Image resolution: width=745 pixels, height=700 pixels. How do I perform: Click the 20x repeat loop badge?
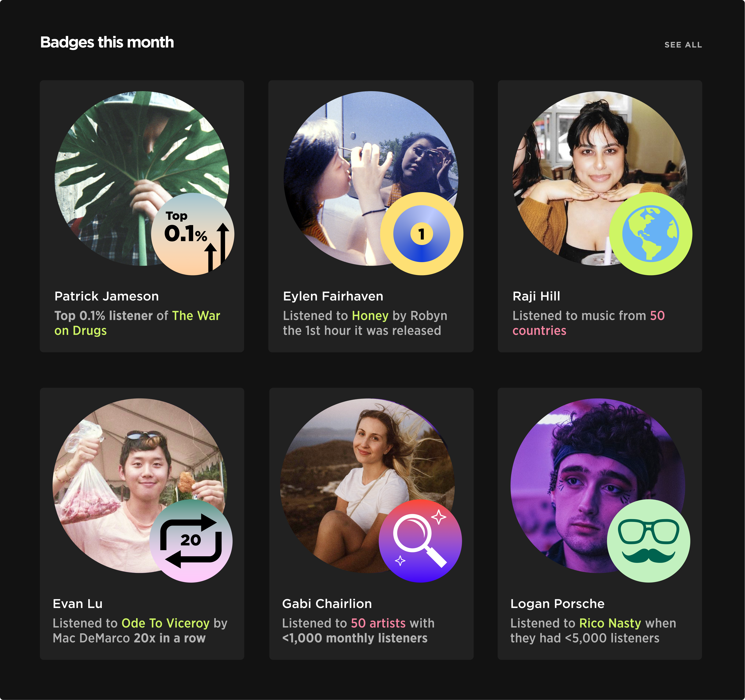click(x=191, y=540)
